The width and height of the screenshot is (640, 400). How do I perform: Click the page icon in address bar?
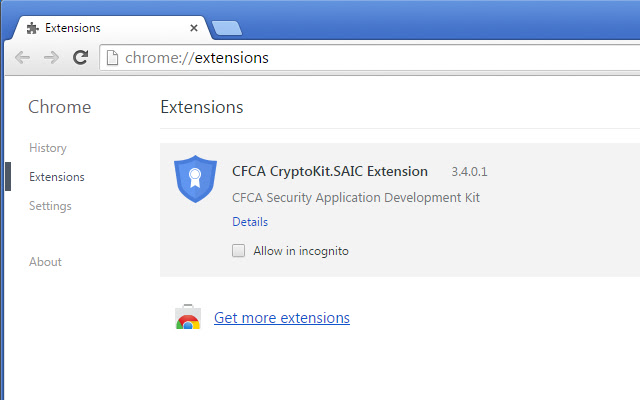tap(112, 58)
